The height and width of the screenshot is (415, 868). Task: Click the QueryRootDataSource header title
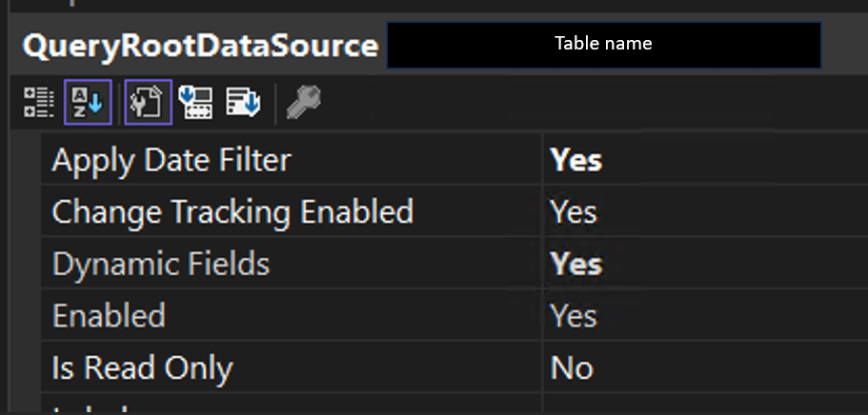point(200,46)
